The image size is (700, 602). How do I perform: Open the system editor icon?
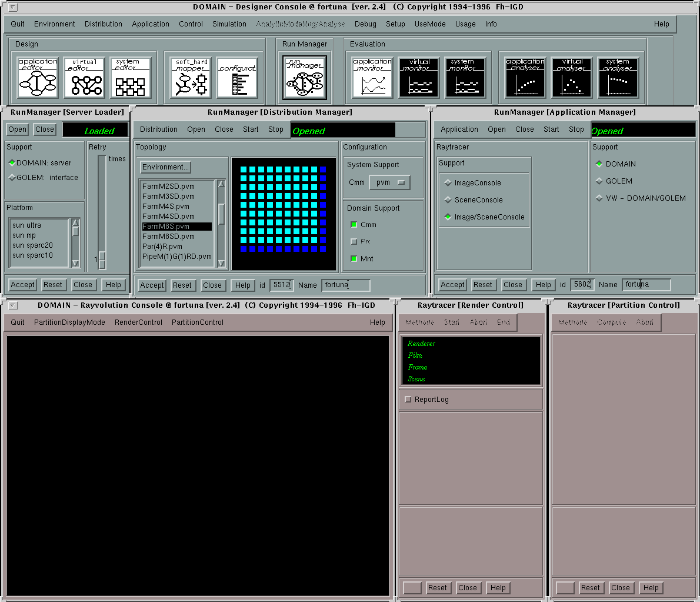(130, 77)
